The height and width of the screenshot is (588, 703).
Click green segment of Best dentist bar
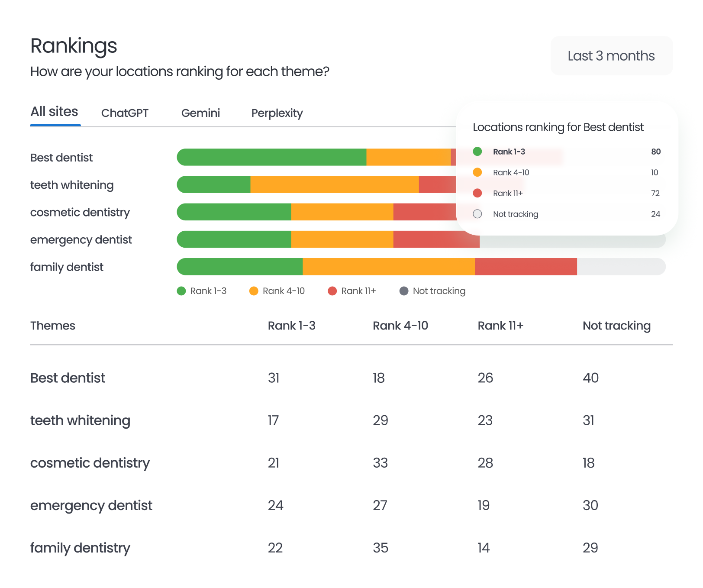(x=272, y=157)
